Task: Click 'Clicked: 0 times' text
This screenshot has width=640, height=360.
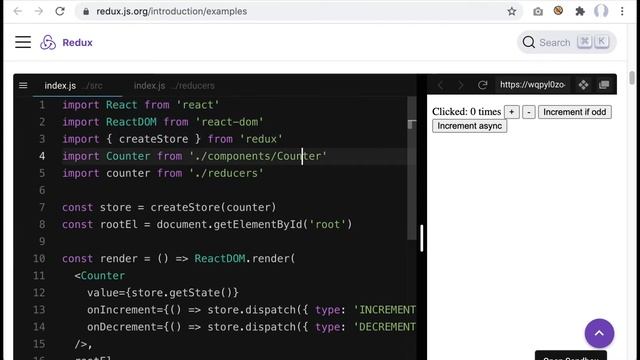Action: 467,111
